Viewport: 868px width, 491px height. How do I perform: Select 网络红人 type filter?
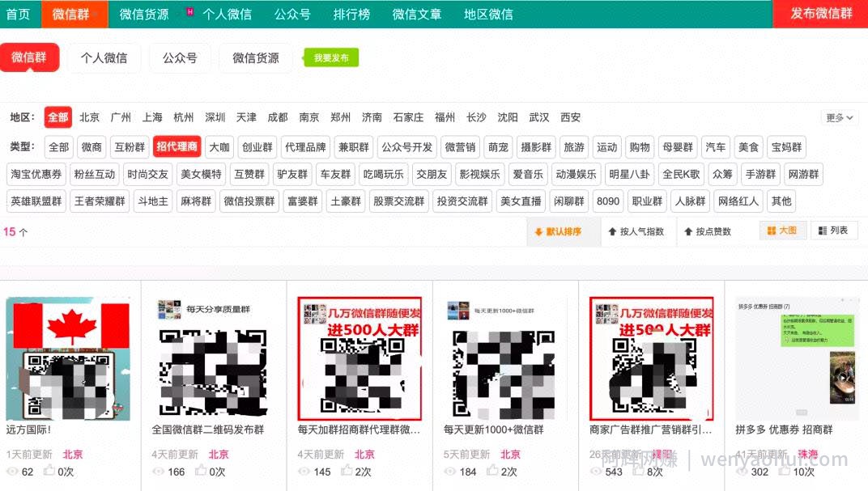click(738, 201)
